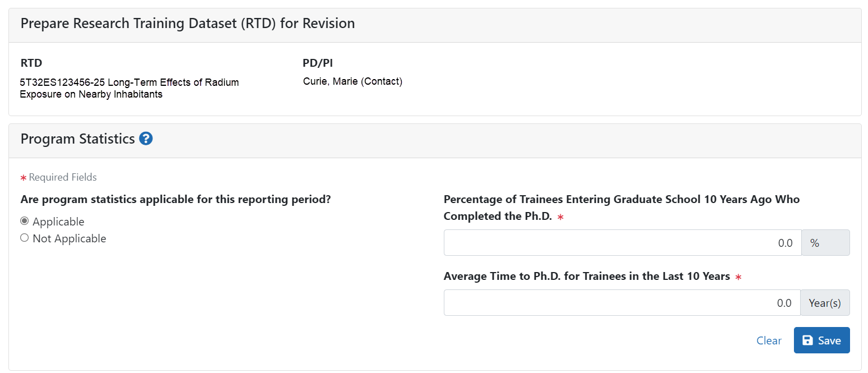Click the floppy disk icon in Save

pyautogui.click(x=807, y=340)
